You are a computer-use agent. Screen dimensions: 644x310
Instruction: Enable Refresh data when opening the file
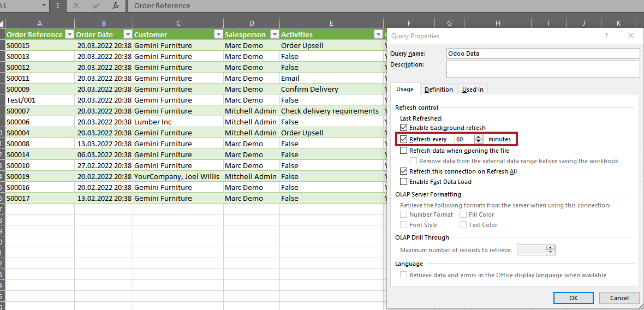404,151
